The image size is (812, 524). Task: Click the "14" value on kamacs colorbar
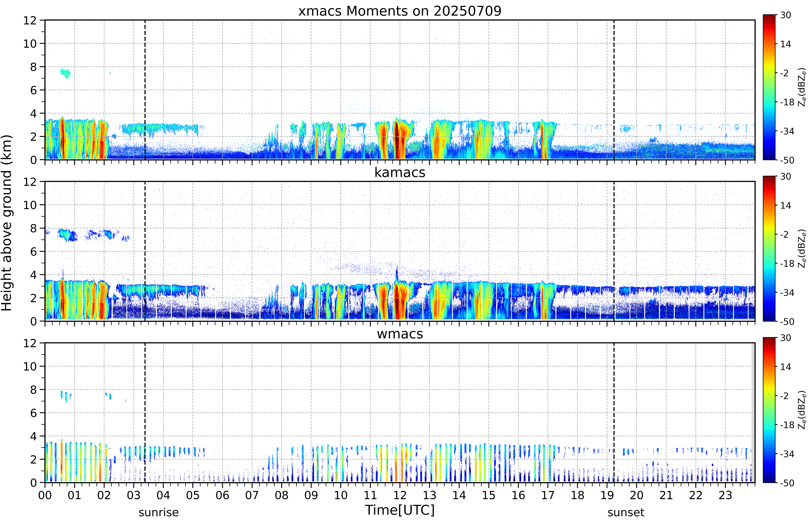[785, 206]
